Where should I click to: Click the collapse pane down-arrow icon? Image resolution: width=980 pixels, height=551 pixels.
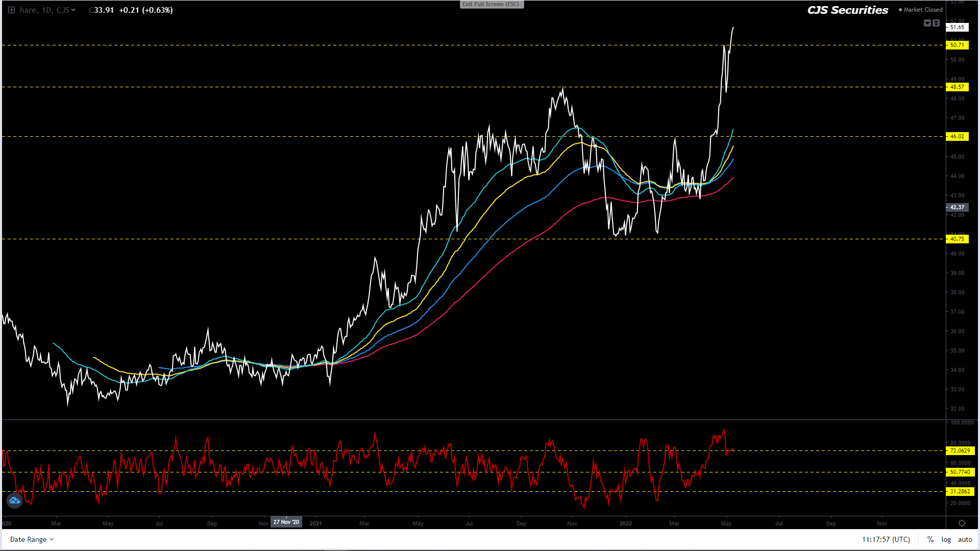[927, 23]
